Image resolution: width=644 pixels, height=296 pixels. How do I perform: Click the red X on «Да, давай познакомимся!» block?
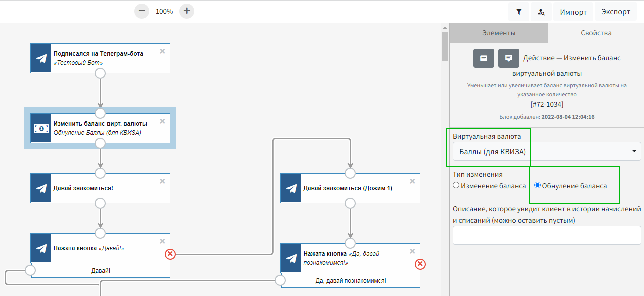[x=420, y=264]
